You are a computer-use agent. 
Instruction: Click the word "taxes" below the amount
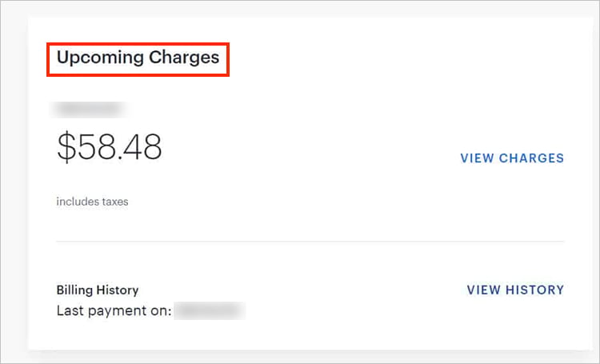(x=114, y=202)
